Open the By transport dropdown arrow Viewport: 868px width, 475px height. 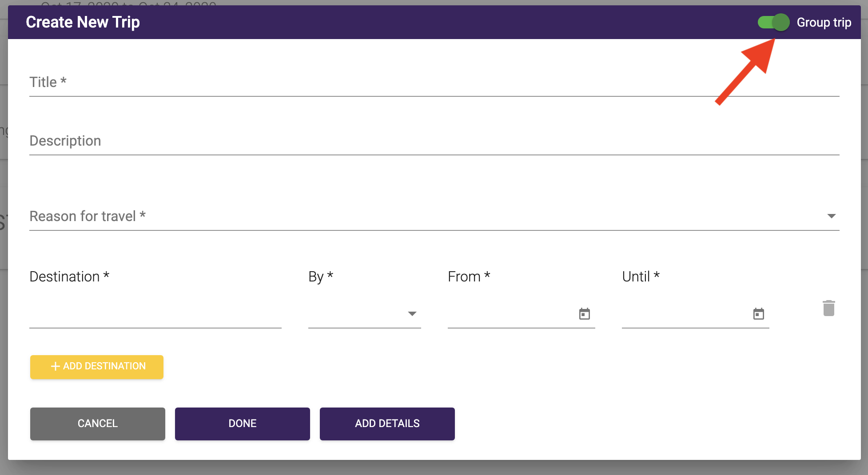click(x=412, y=314)
